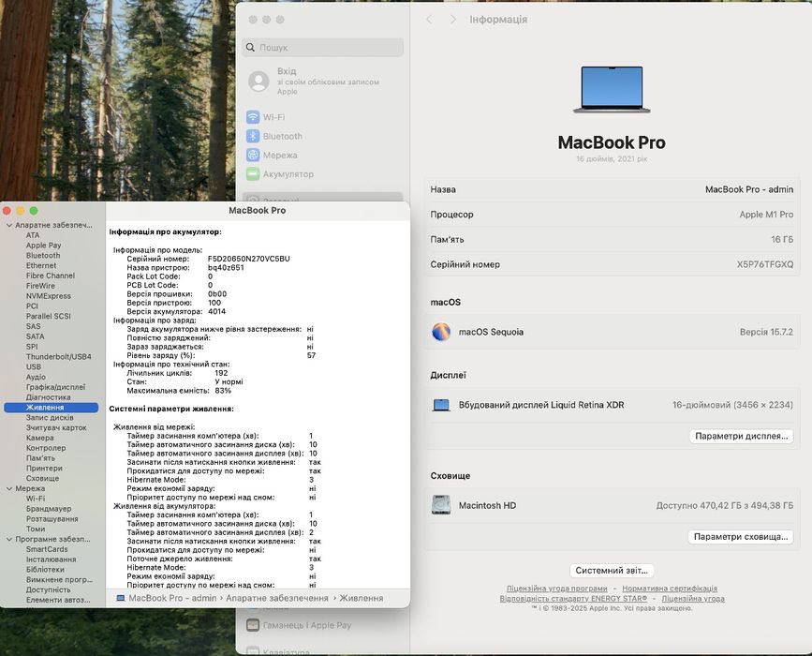Click battery serial F5D20650N270VC5BU
This screenshot has width=812, height=656.
point(248,259)
